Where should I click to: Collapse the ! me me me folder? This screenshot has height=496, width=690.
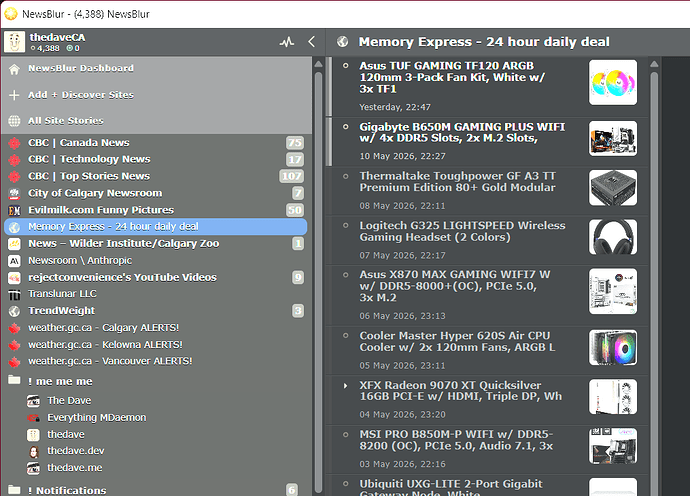(x=14, y=380)
